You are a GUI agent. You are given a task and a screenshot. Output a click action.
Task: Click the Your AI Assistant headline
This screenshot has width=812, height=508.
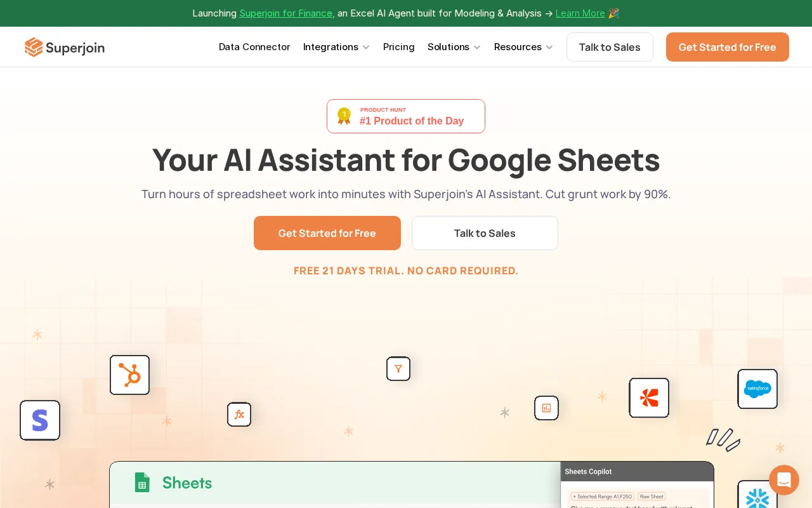[406, 160]
